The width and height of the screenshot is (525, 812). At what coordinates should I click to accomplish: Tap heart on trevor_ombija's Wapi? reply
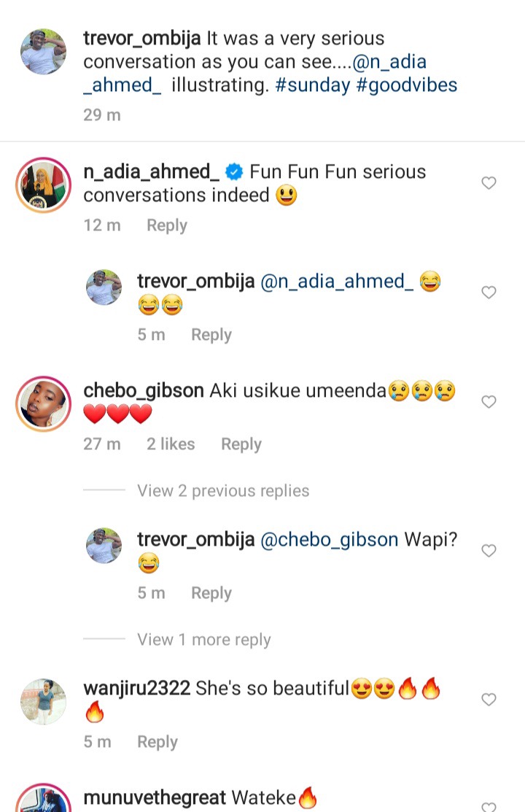489,551
